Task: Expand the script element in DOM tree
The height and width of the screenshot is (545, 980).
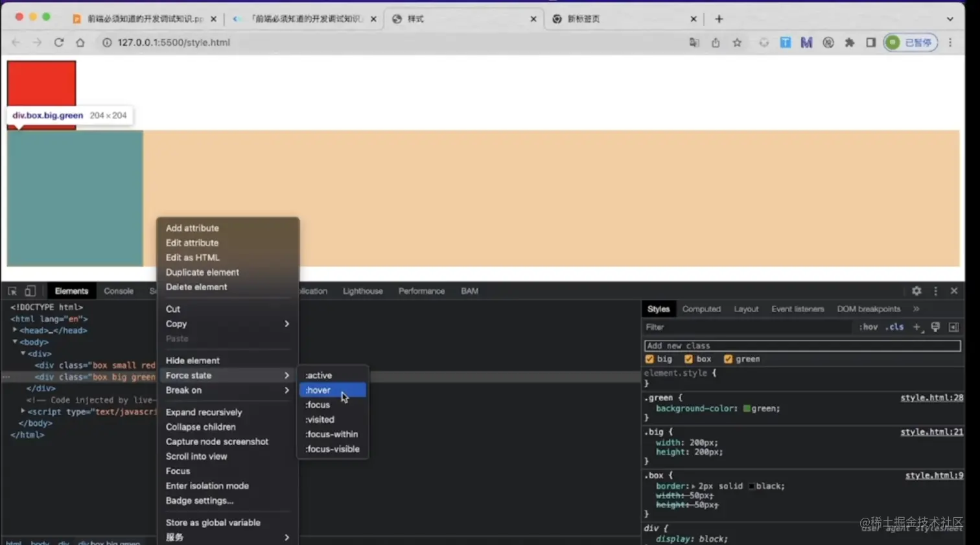Action: coord(23,411)
